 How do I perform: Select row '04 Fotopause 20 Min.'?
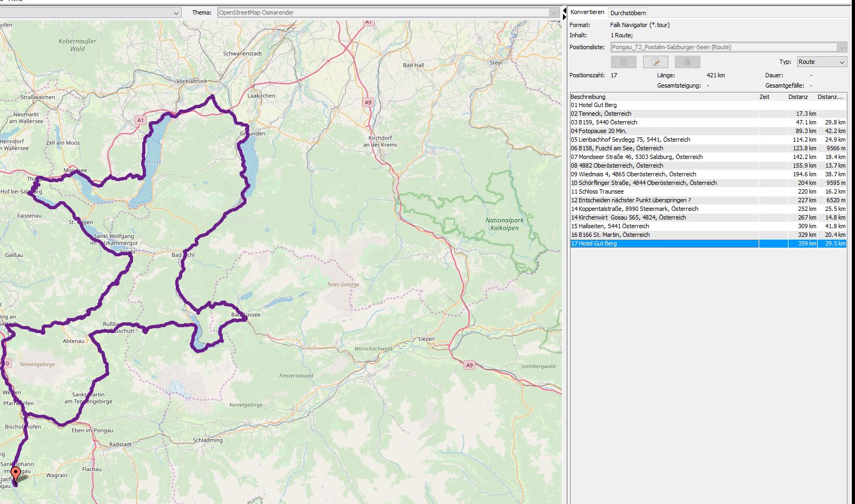(x=708, y=131)
